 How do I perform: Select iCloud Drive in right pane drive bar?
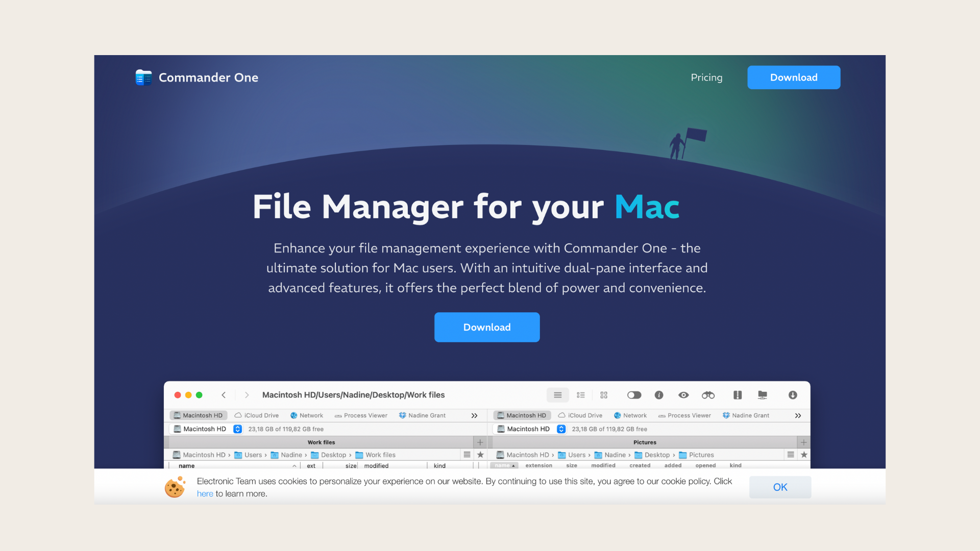click(x=580, y=415)
